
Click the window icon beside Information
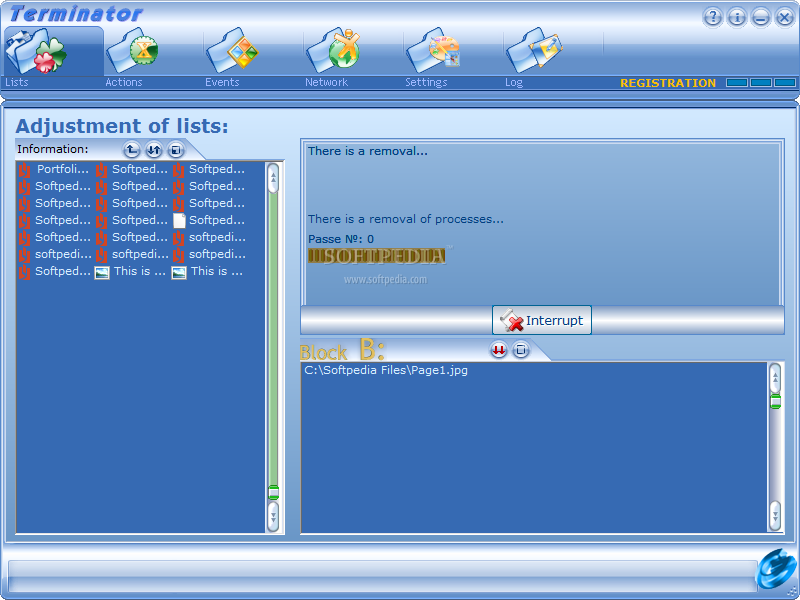point(176,150)
